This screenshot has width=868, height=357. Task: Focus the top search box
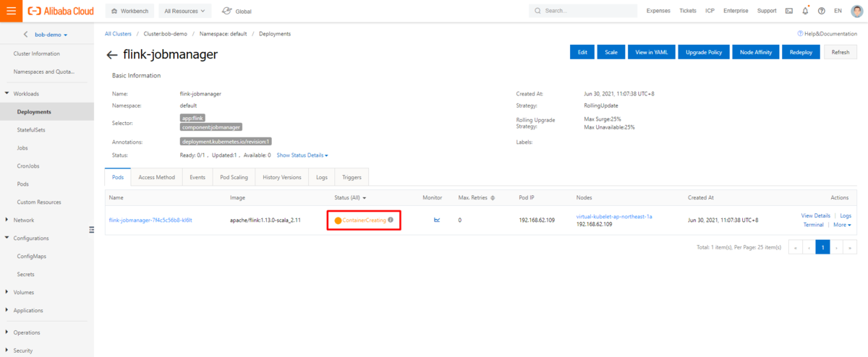(x=584, y=11)
